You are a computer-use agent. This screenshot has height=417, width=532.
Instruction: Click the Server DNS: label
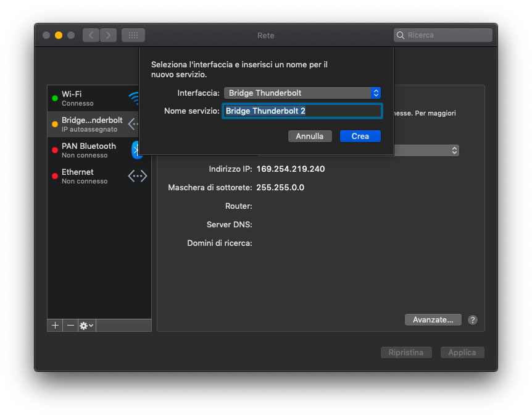pyautogui.click(x=230, y=224)
